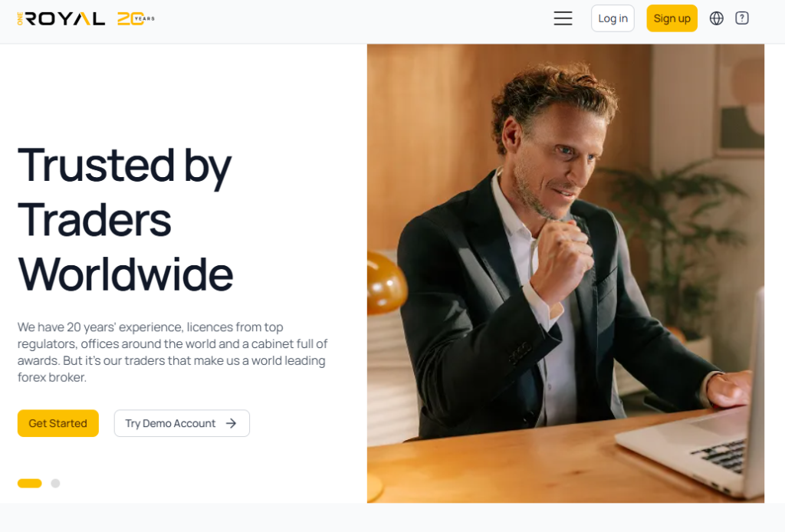Image resolution: width=785 pixels, height=532 pixels.
Task: Select the active yellow slide indicator
Action: point(30,483)
